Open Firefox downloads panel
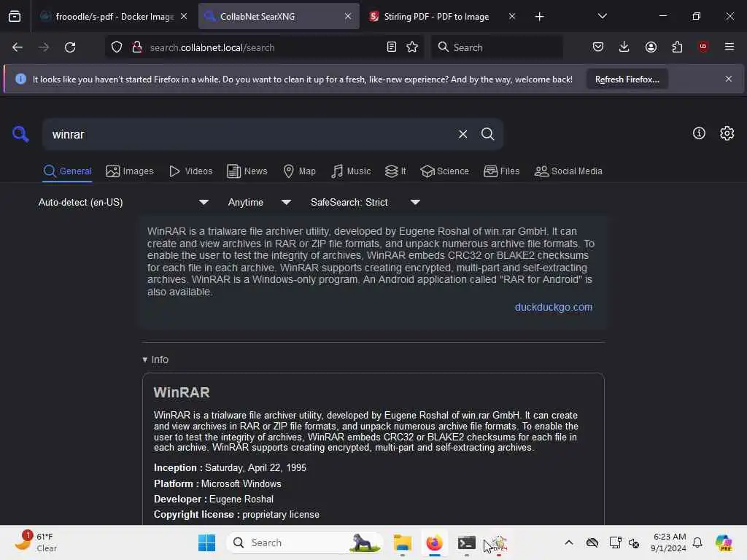The image size is (747, 560). (624, 47)
